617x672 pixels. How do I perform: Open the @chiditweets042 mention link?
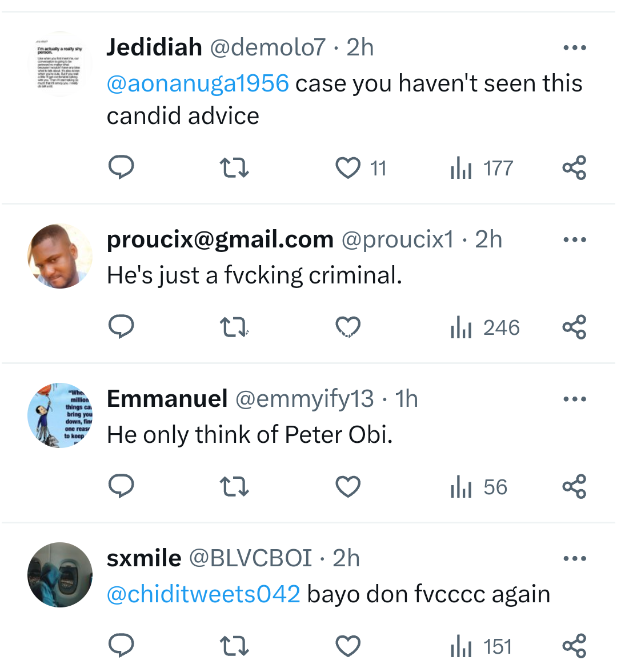[x=203, y=594]
